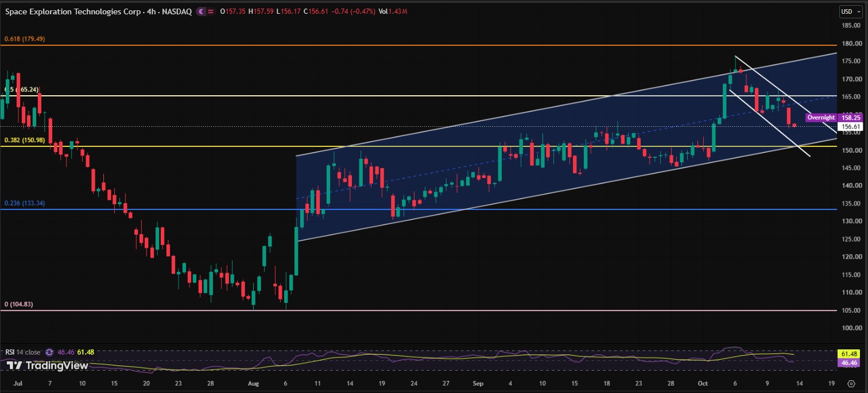Select the 0.236 (133.34) Fibonacci label
Screen dimensions: 868x393
pyautogui.click(x=25, y=203)
